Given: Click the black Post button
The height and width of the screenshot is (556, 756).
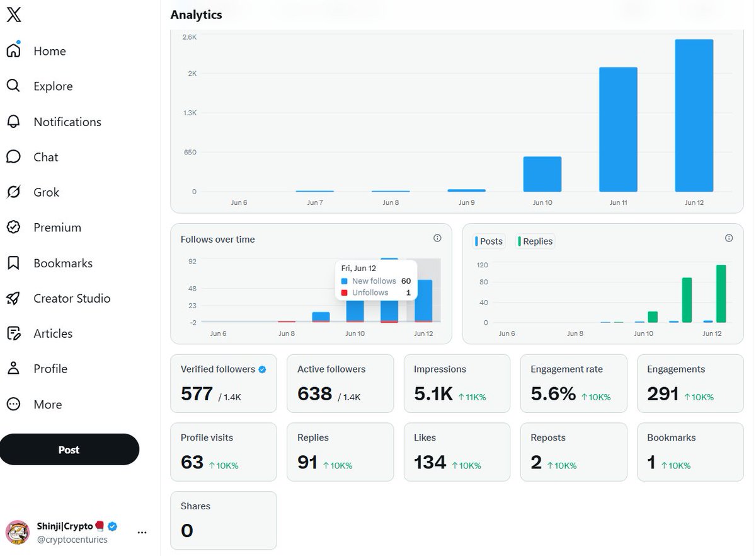Looking at the screenshot, I should pos(69,449).
